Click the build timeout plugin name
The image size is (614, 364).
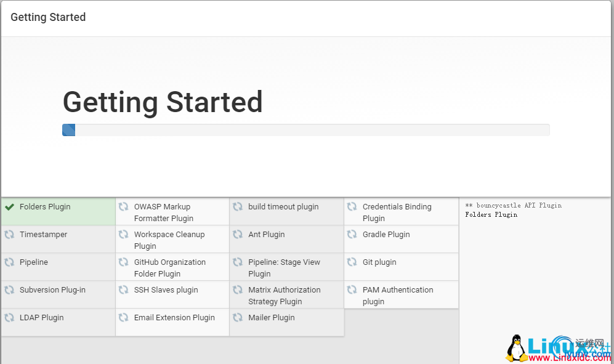pyautogui.click(x=283, y=206)
